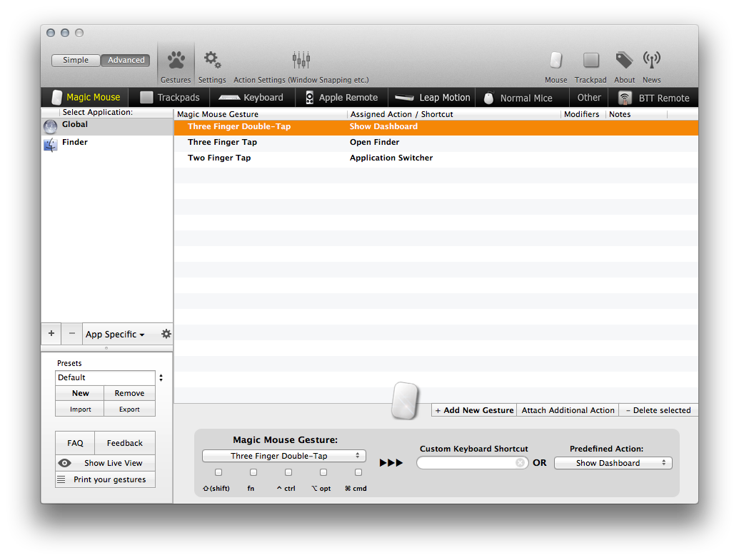Select the BTT Remote tab
Screen dimensions: 739x560
point(654,98)
